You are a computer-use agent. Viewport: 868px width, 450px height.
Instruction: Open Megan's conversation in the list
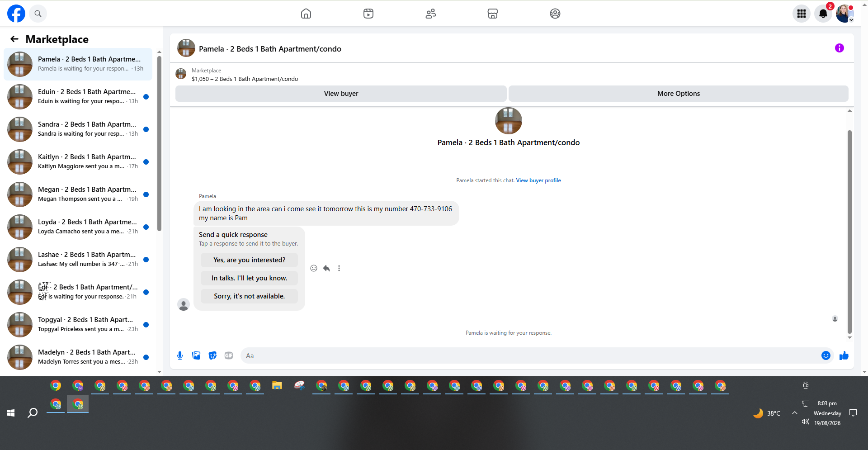point(78,194)
